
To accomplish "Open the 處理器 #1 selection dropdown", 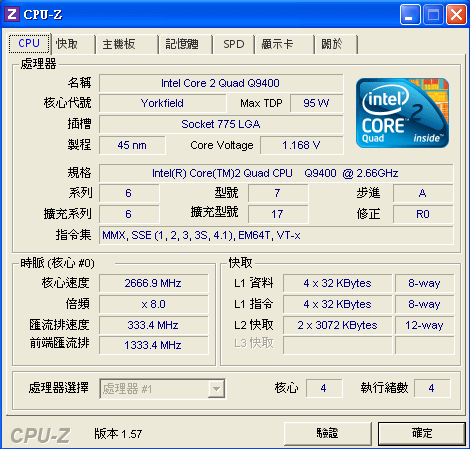I will point(162,389).
